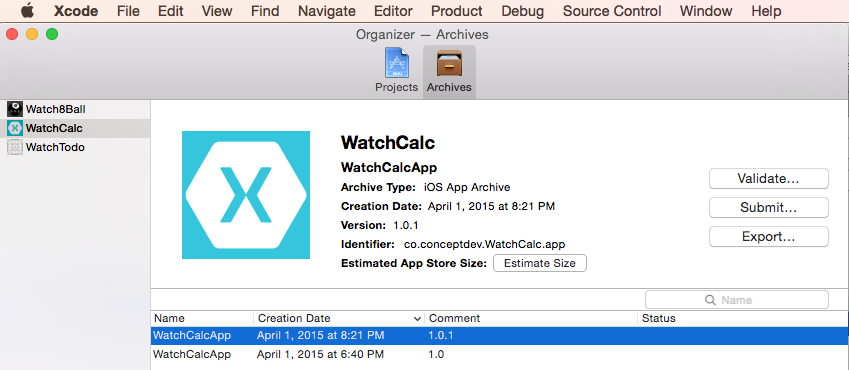
Task: Toggle Creation Date sort order chevron
Action: coord(417,319)
